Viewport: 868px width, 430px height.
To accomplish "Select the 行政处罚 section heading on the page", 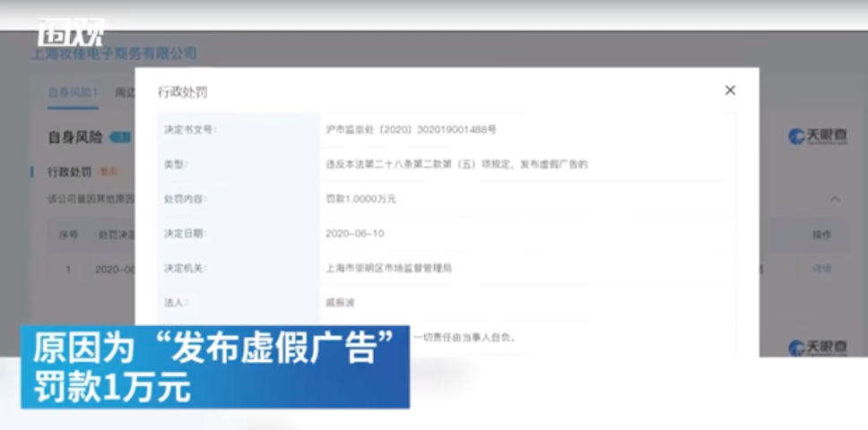I will (68, 171).
